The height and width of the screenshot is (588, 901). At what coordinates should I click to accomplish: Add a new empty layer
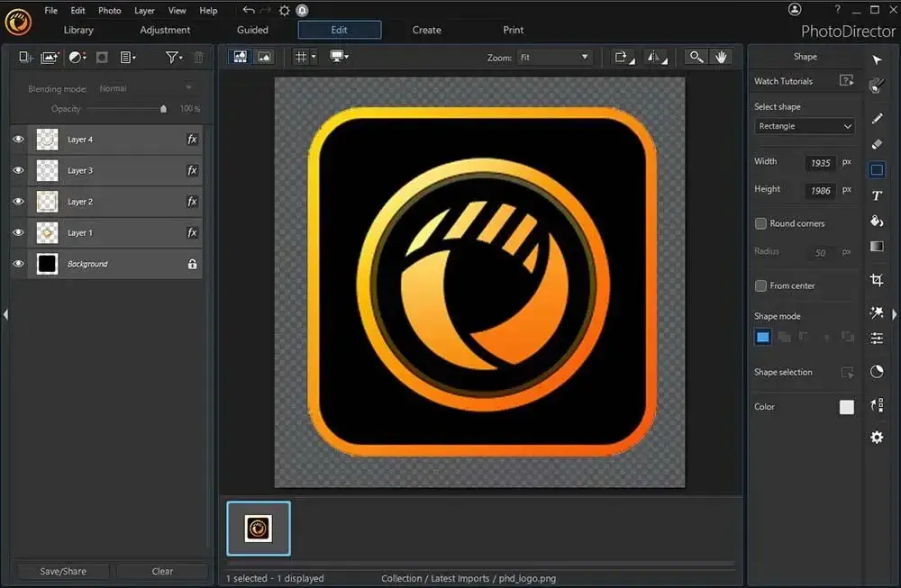25,57
